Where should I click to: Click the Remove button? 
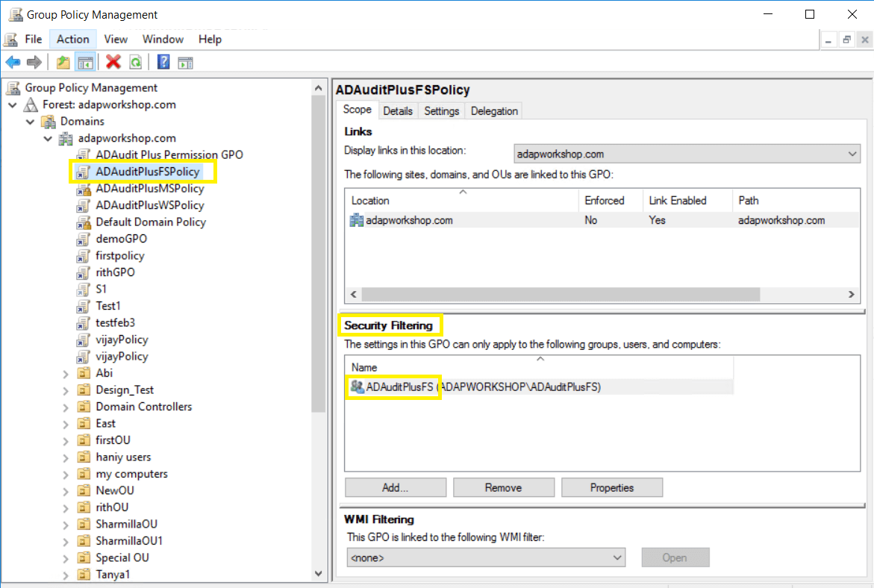pos(504,487)
